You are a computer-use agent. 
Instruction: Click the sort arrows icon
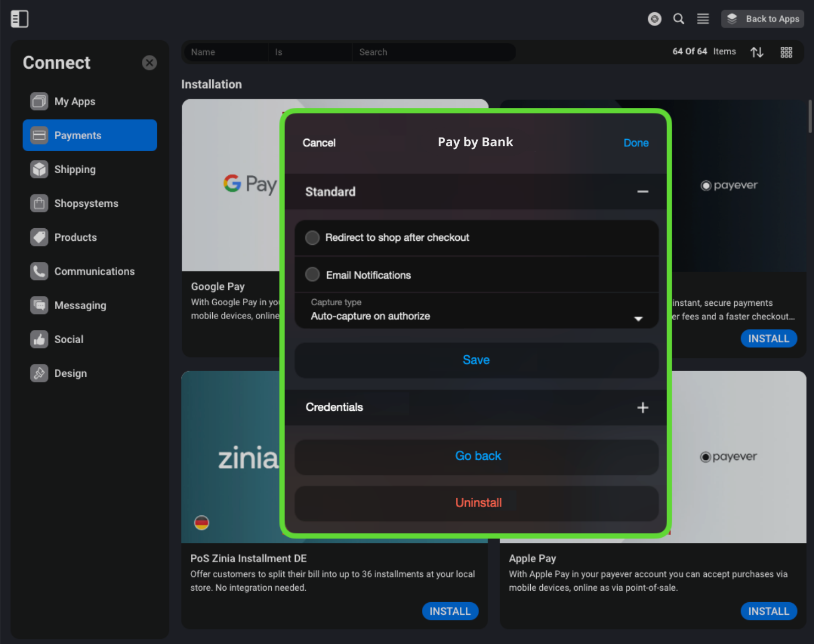tap(757, 52)
